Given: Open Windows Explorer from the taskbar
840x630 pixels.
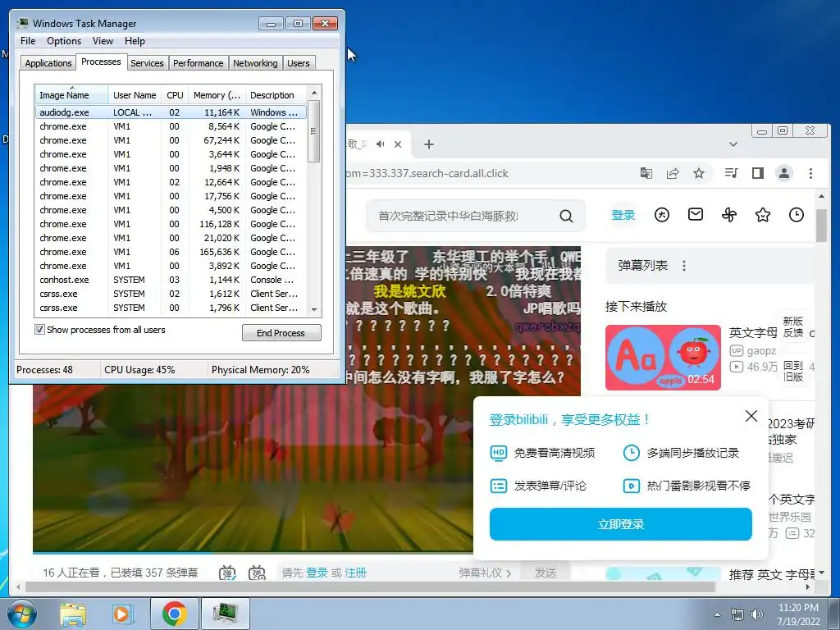Looking at the screenshot, I should pos(73,614).
